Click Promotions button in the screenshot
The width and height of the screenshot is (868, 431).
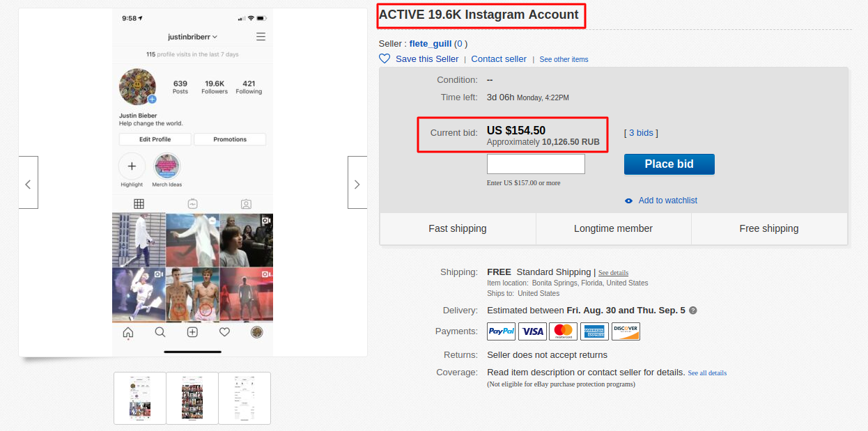[230, 139]
